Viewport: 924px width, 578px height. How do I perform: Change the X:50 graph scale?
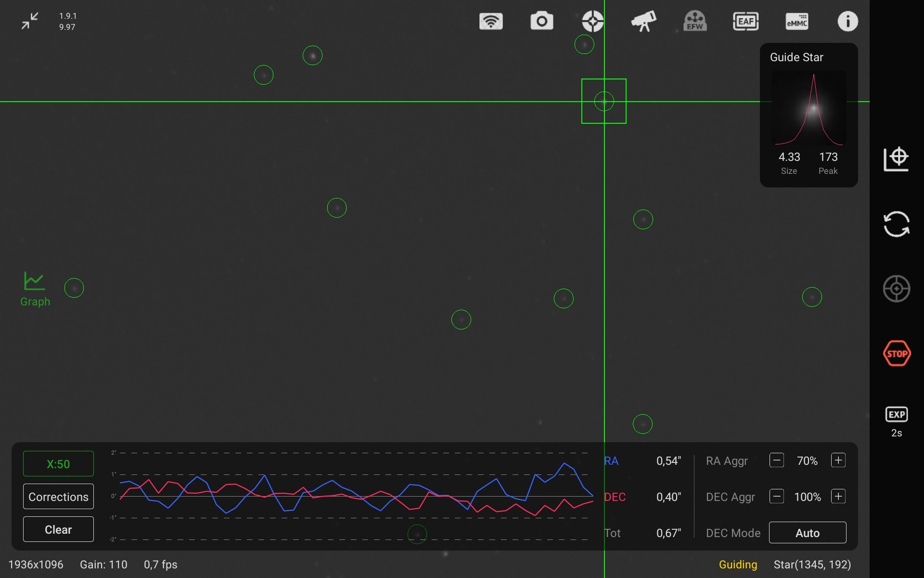58,464
